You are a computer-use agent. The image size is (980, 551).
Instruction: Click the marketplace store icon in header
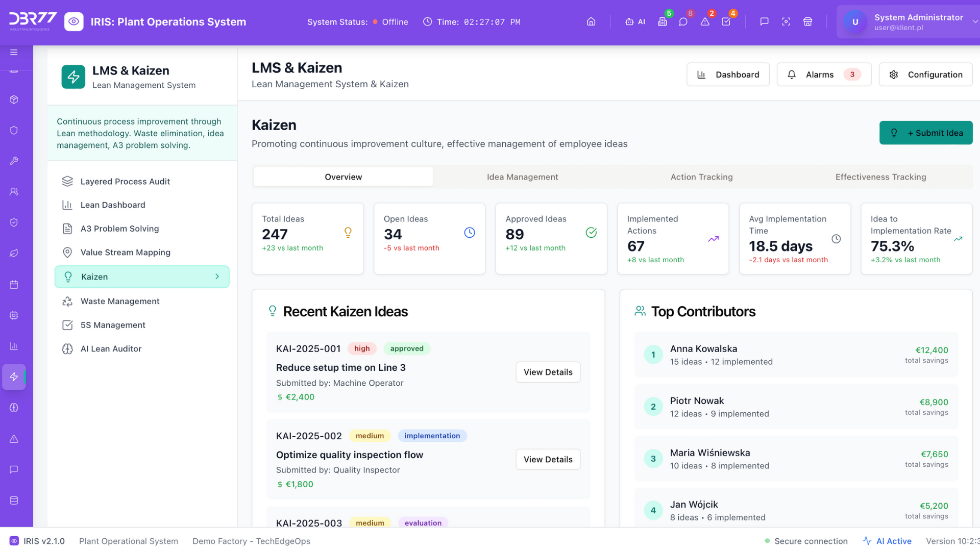[x=807, y=22]
